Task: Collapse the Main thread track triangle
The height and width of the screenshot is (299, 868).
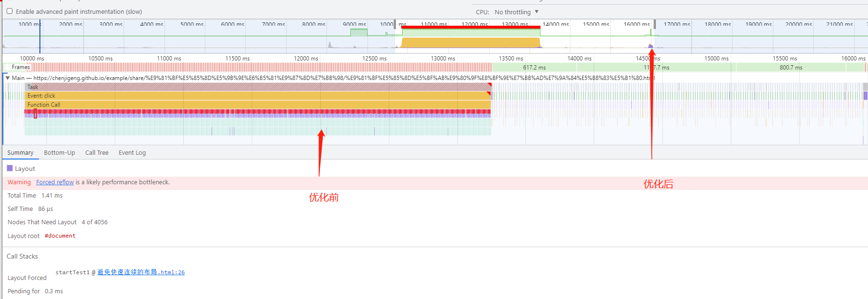Action: point(7,78)
